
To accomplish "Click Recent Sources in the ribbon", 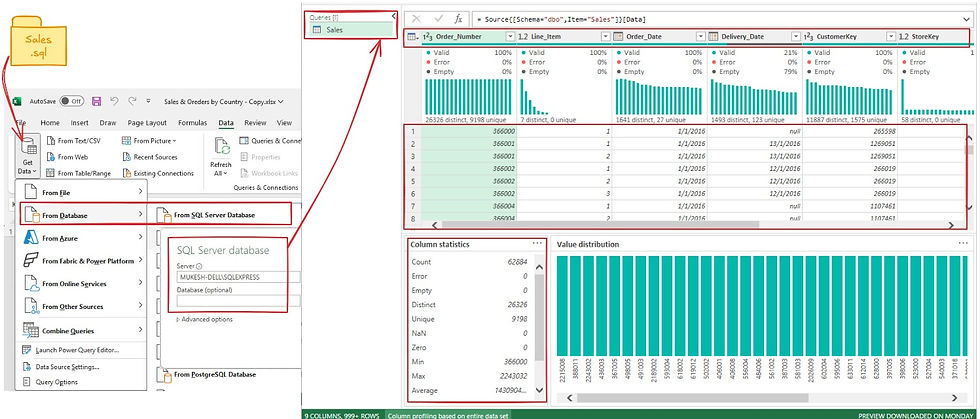I will click(x=149, y=157).
